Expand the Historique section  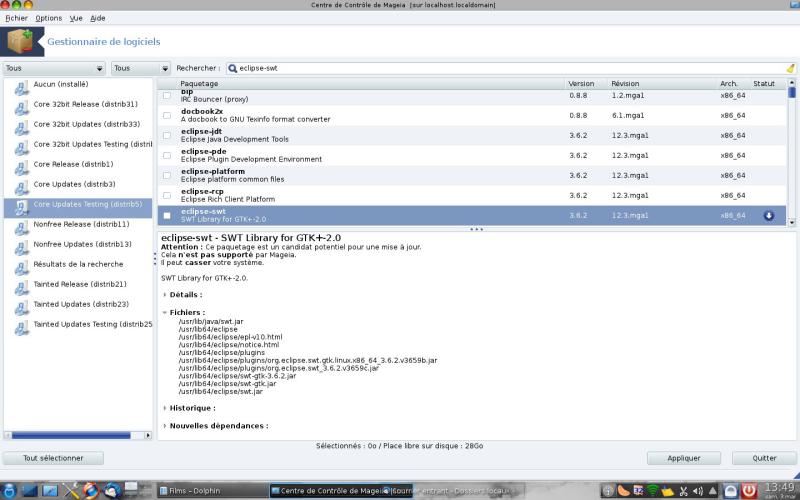tap(165, 408)
